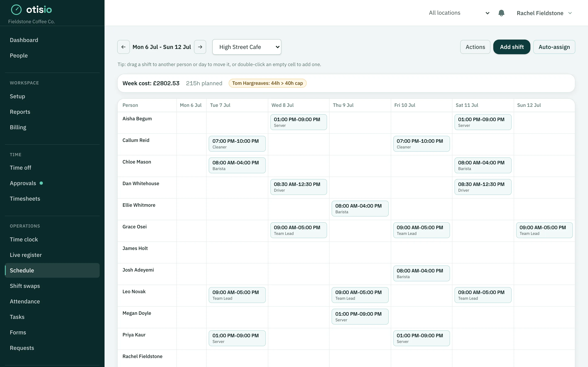This screenshot has width=588, height=367.
Task: Click the Tom Hargreaves overtime warning badge
Action: coord(267,83)
